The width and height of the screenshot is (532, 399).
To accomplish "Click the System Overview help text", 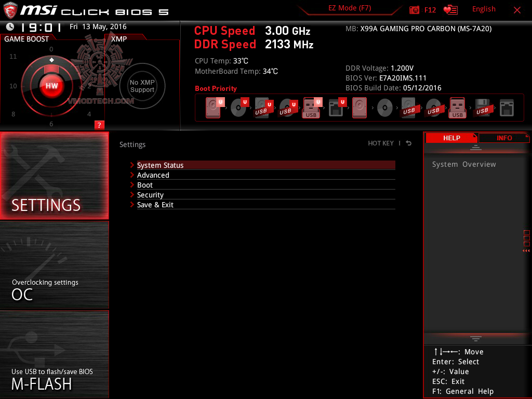I will [x=464, y=164].
